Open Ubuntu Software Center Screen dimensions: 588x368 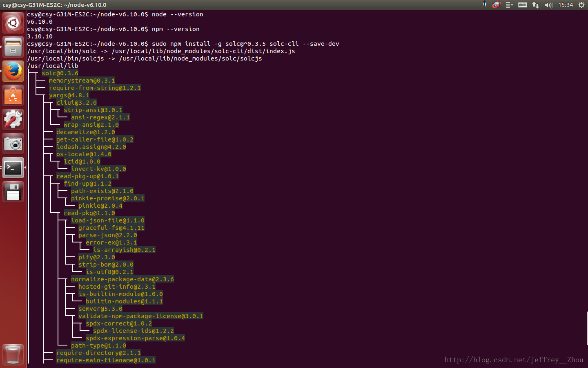pyautogui.click(x=13, y=95)
